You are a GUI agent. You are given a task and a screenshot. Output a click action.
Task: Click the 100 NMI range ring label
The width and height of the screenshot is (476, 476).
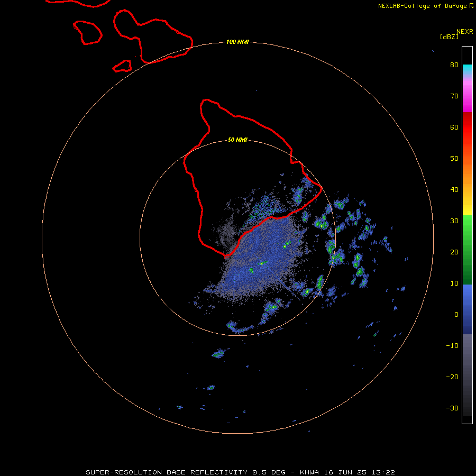pyautogui.click(x=237, y=42)
